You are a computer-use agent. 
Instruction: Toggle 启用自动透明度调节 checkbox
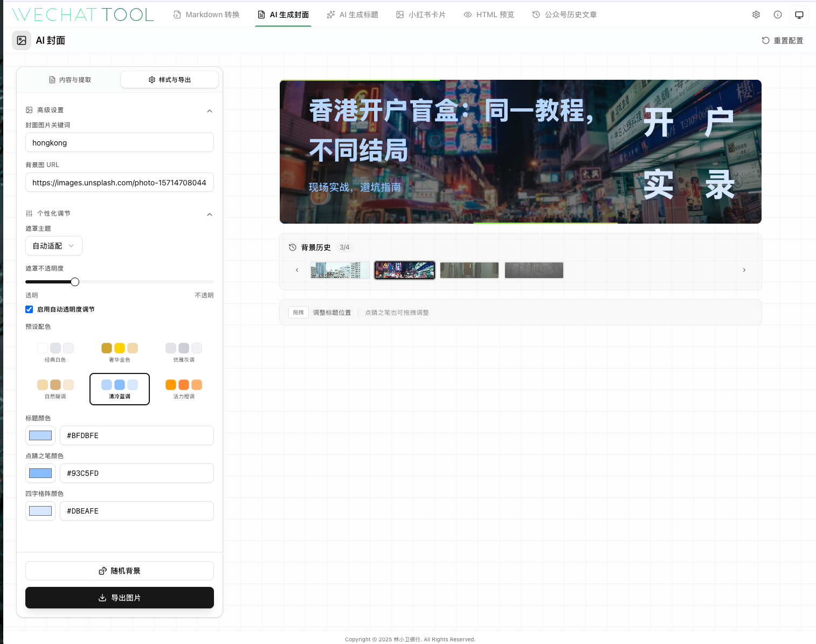(29, 309)
